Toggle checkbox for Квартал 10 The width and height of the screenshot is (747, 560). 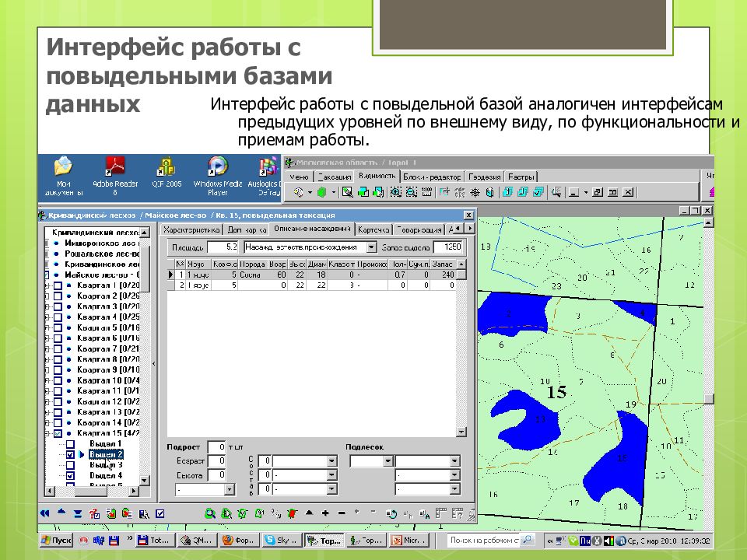coord(58,380)
